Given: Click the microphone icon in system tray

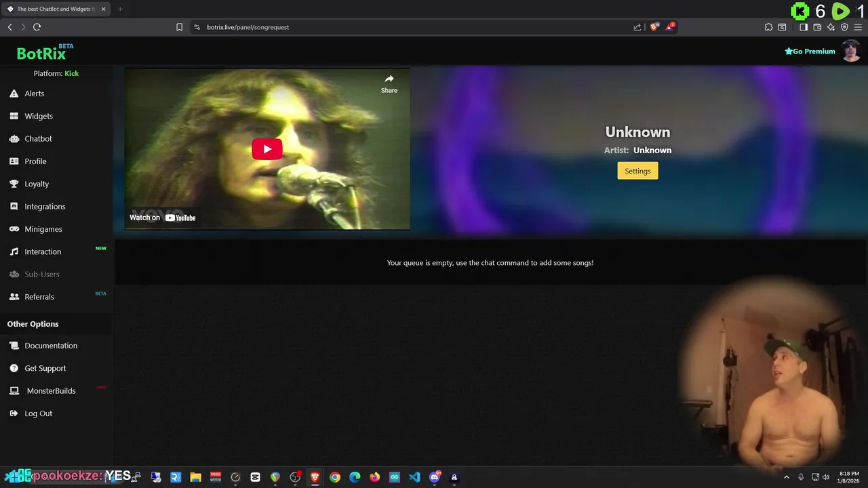Looking at the screenshot, I should coord(801,477).
